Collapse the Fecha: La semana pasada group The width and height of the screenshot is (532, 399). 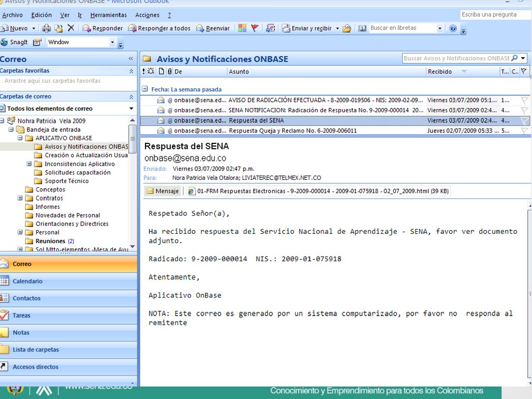coord(145,89)
